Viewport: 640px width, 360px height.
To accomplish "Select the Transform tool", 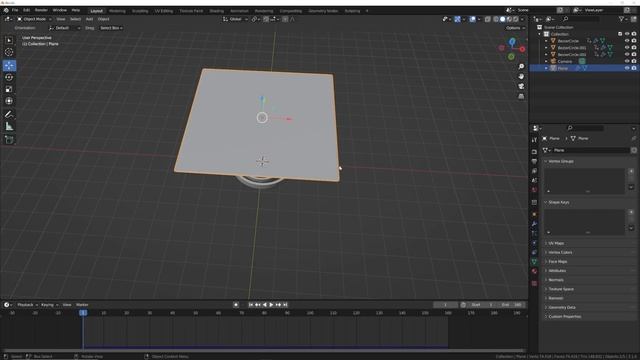I will pyautogui.click(x=9, y=101).
